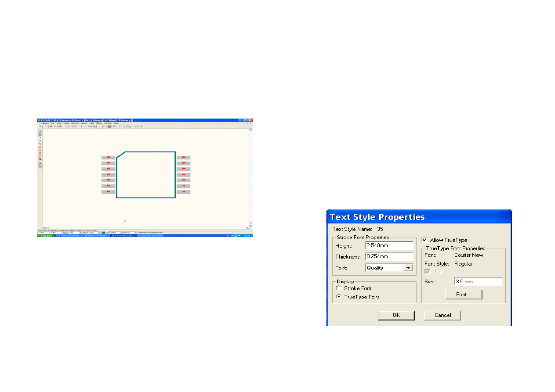The height and width of the screenshot is (392, 555).
Task: Click the Height field showing 2.540mm
Action: (389, 246)
